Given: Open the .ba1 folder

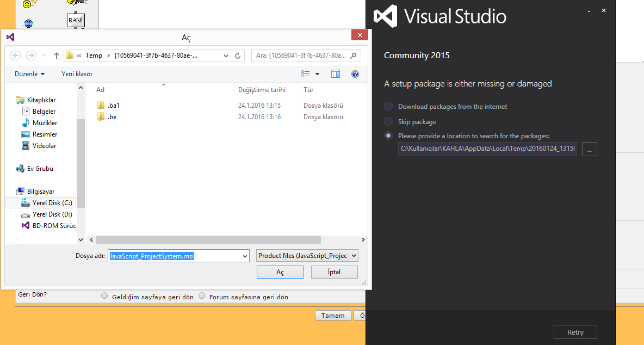Looking at the screenshot, I should [x=113, y=106].
